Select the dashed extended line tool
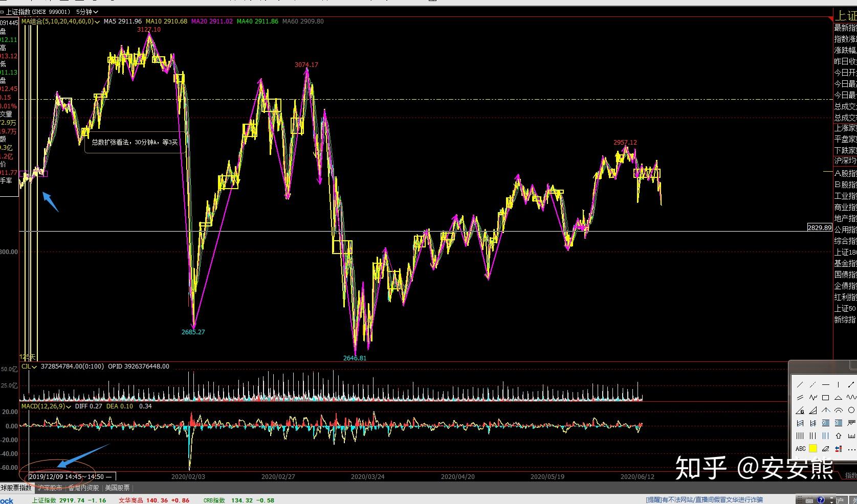 (x=813, y=384)
